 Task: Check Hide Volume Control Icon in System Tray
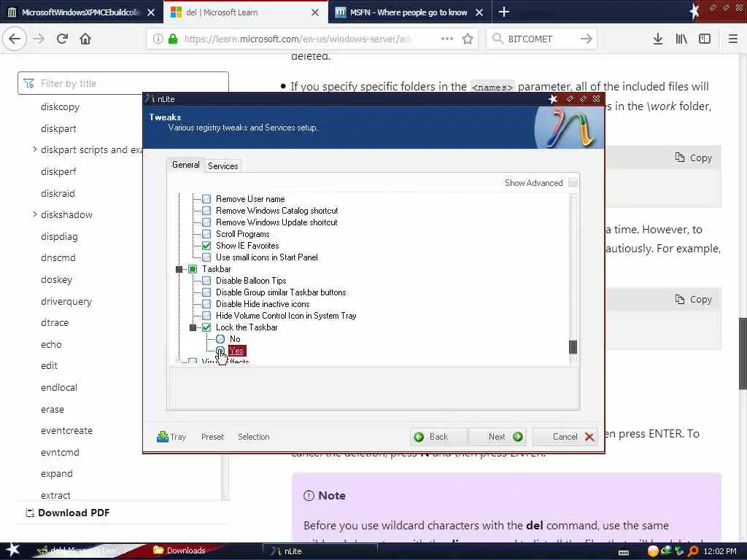[x=206, y=315]
